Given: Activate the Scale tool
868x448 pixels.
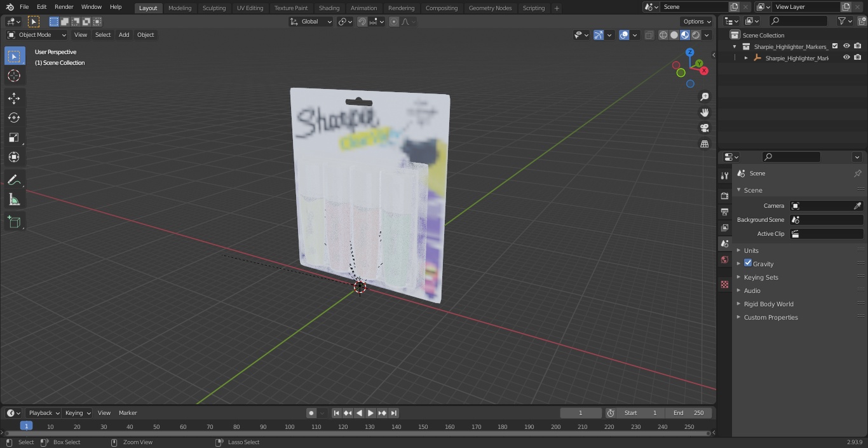Looking at the screenshot, I should 14,137.
